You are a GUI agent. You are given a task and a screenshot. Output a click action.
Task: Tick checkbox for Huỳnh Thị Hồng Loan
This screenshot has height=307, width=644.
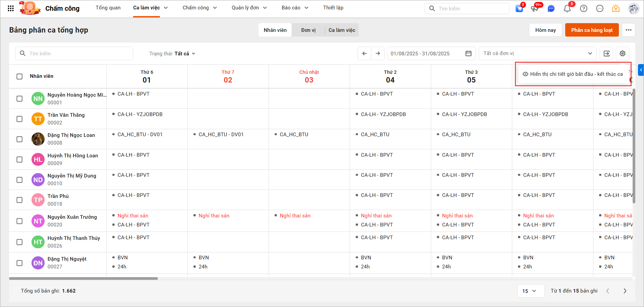pos(19,159)
